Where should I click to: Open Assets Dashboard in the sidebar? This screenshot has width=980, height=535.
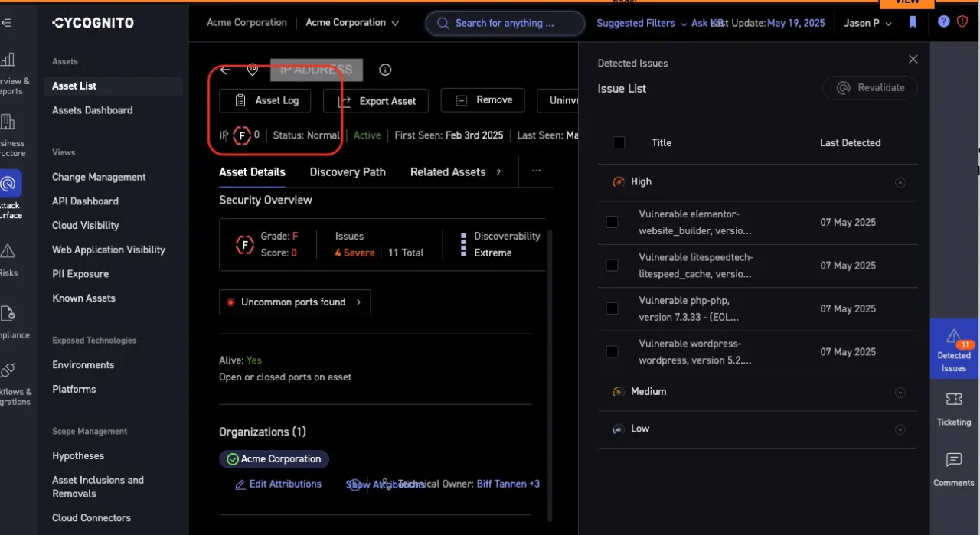coord(92,110)
